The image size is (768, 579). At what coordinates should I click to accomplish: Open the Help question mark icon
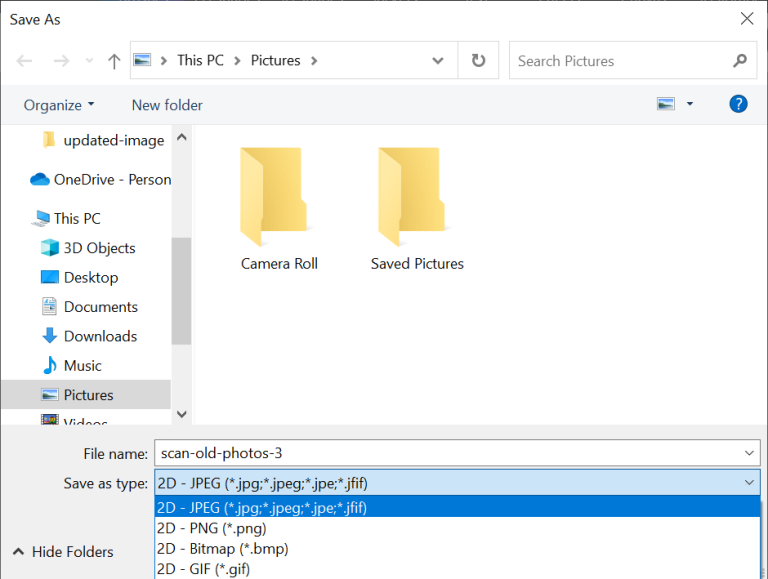(x=739, y=104)
